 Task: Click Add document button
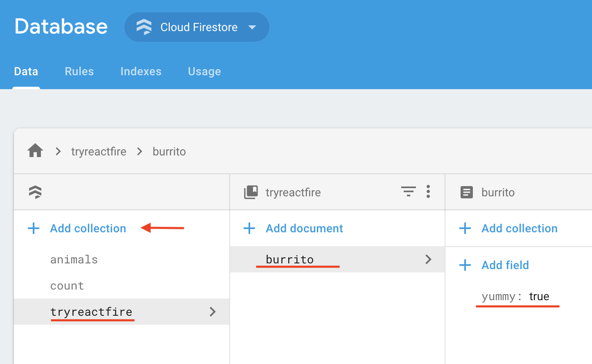[x=305, y=228]
